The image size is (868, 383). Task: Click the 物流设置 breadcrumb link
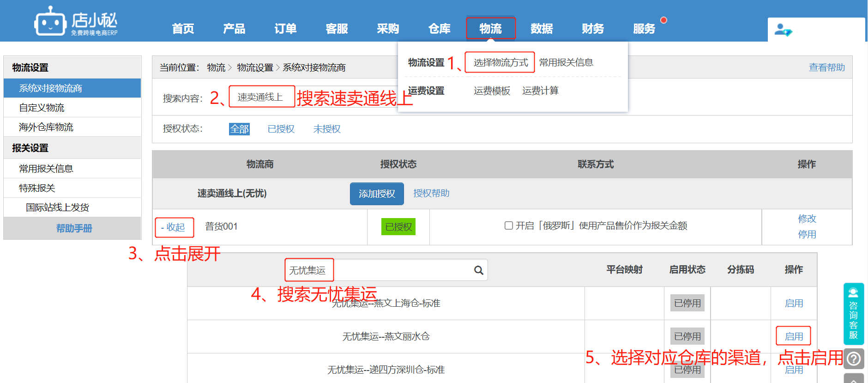255,67
